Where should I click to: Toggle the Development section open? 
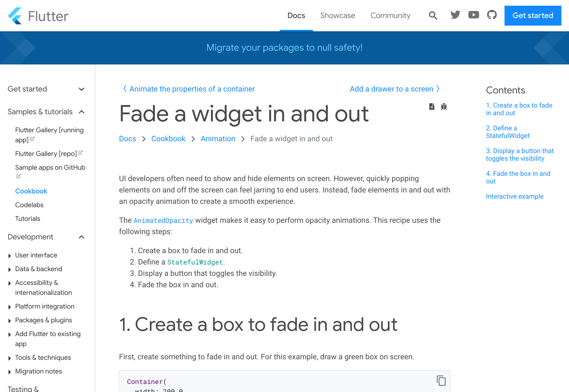[82, 237]
